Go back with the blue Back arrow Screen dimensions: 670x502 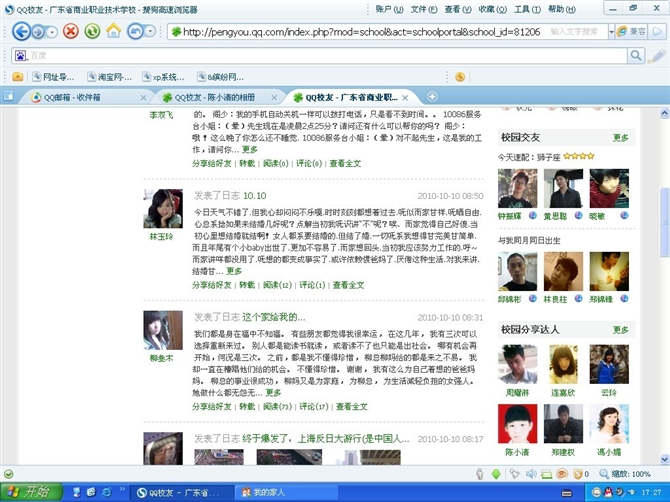click(x=21, y=31)
